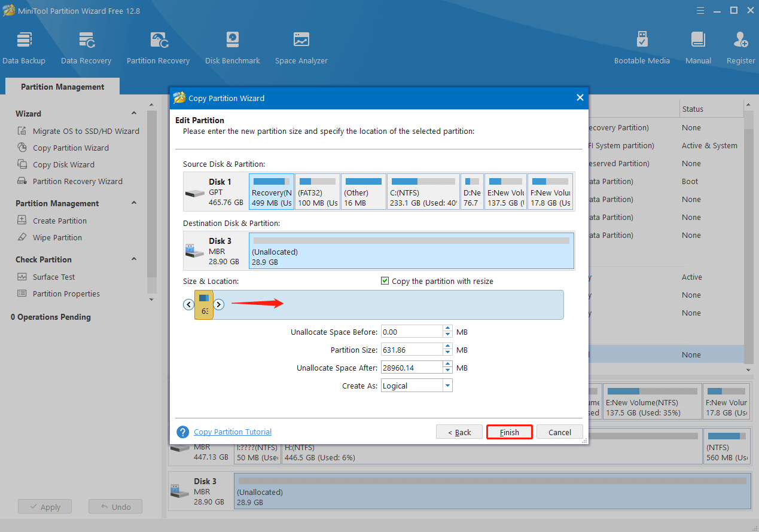Create Bootable Media
Viewport: 759px width, 532px height.
(x=642, y=48)
